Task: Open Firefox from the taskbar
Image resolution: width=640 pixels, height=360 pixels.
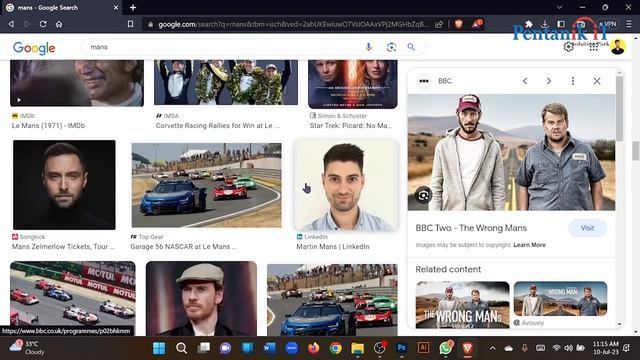Action: pyautogui.click(x=313, y=348)
